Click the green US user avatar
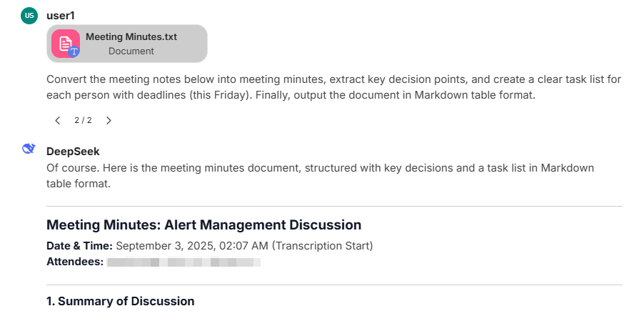Viewport: 644px width, 311px height. (29, 16)
